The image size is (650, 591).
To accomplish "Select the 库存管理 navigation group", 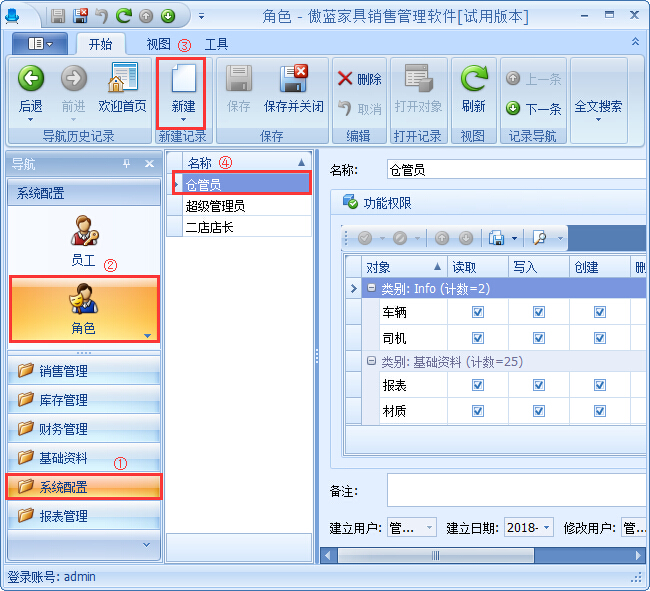I will click(x=63, y=400).
